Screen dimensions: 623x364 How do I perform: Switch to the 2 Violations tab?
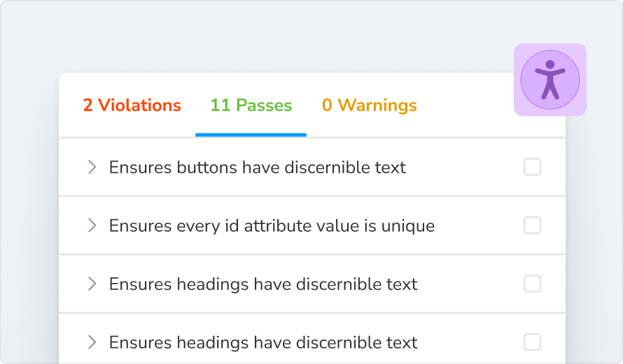(x=132, y=106)
